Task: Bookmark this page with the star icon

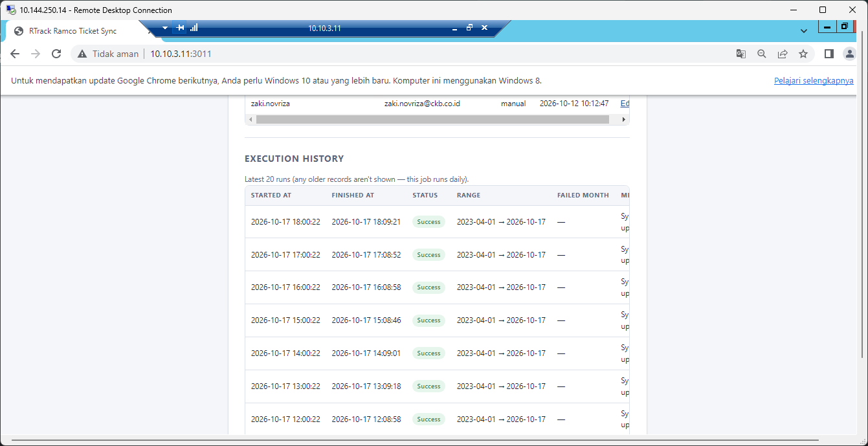Action: (x=803, y=54)
